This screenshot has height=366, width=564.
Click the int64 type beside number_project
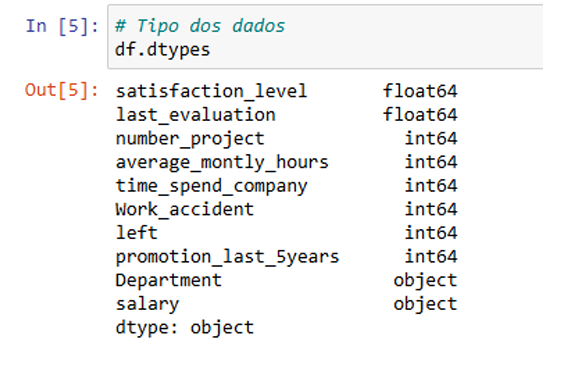tap(431, 138)
